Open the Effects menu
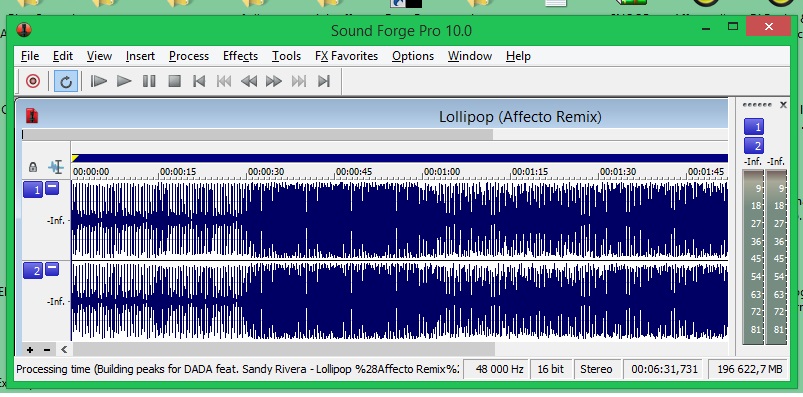 click(240, 56)
